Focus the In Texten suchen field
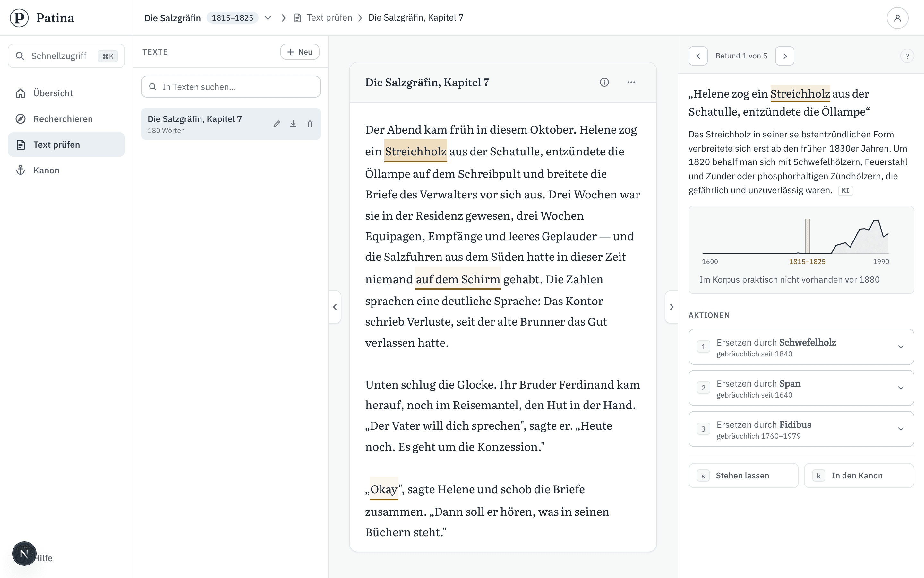The width and height of the screenshot is (924, 578). click(231, 87)
